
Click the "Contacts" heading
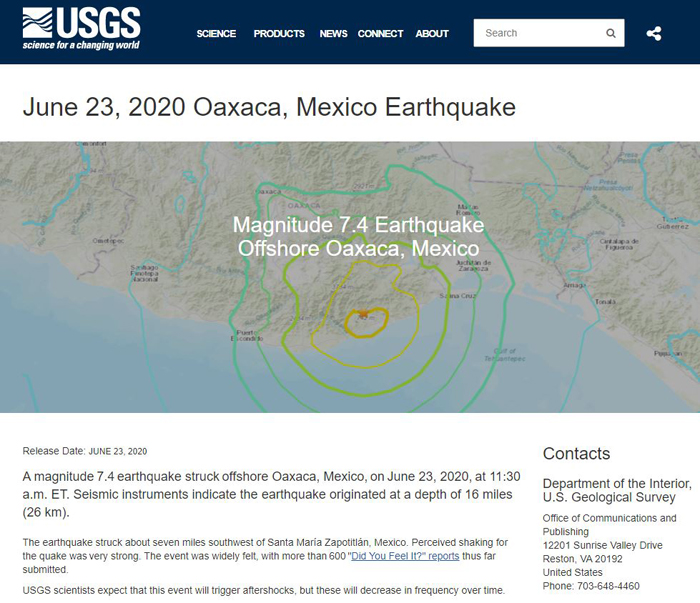tap(576, 453)
